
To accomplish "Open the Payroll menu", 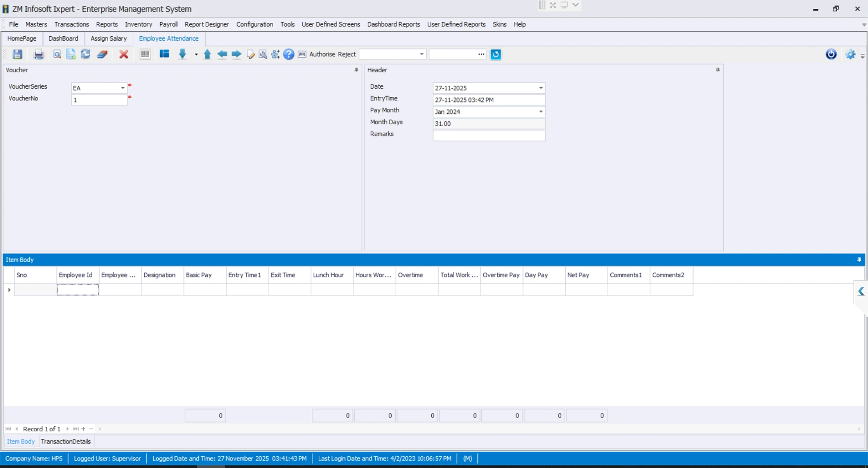I will [168, 24].
